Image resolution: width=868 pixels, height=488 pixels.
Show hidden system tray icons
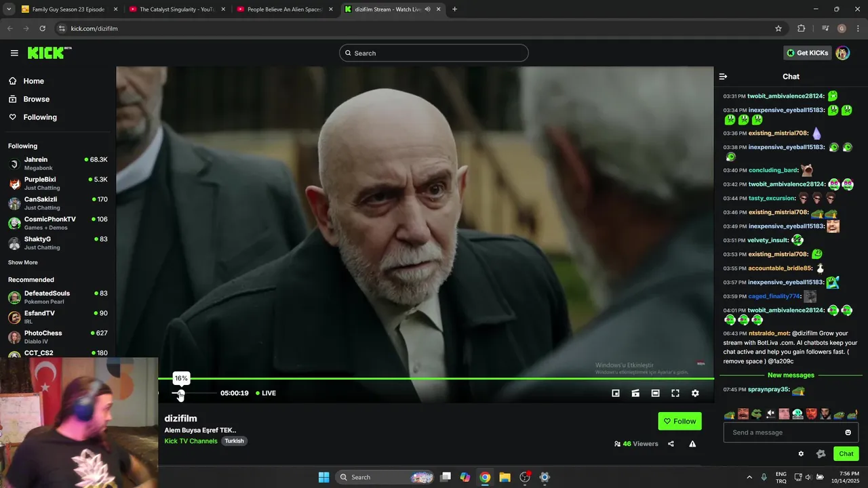(749, 477)
